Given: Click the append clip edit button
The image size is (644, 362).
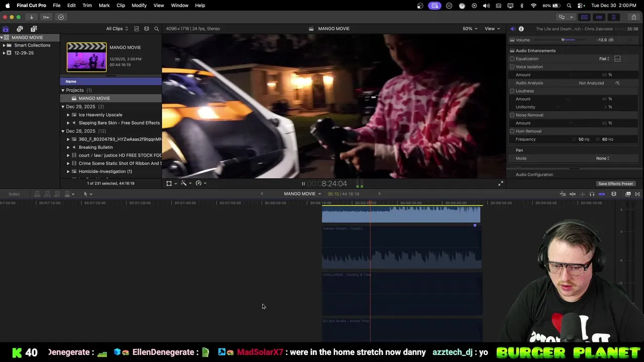Looking at the screenshot, I should 57,194.
